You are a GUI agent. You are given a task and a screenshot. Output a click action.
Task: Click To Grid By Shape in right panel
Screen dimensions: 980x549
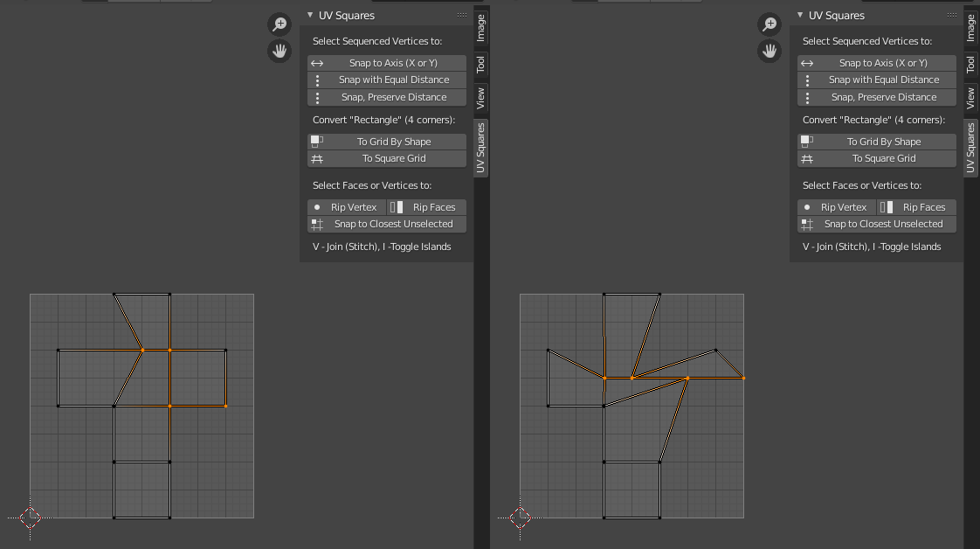(x=877, y=142)
